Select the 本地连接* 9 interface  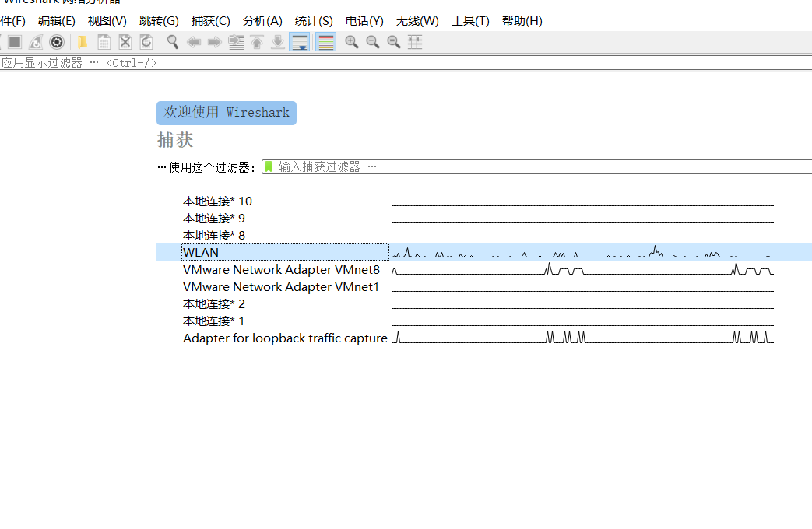pyautogui.click(x=214, y=218)
